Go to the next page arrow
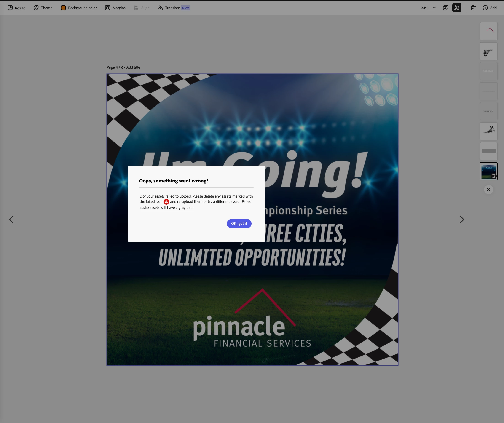This screenshot has height=423, width=504. tap(461, 219)
